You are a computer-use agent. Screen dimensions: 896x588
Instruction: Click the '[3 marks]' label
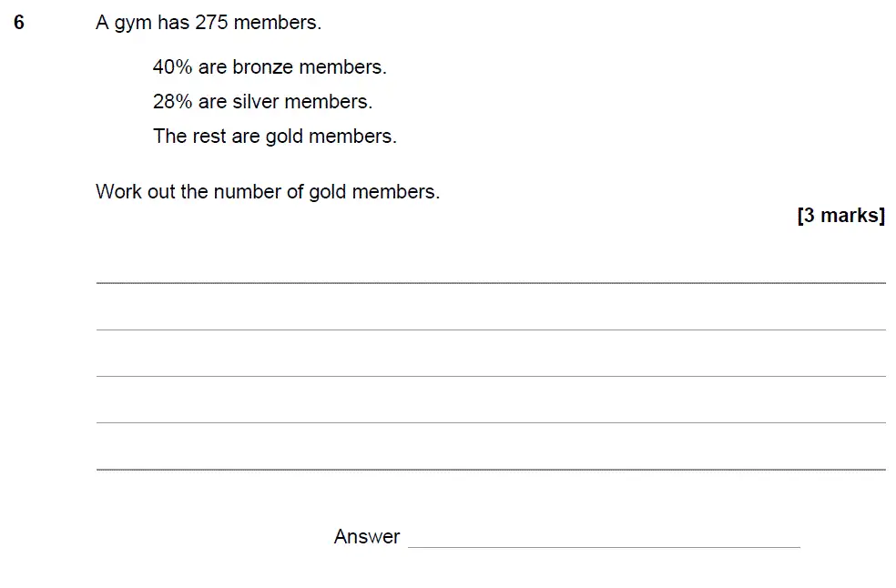(x=840, y=216)
